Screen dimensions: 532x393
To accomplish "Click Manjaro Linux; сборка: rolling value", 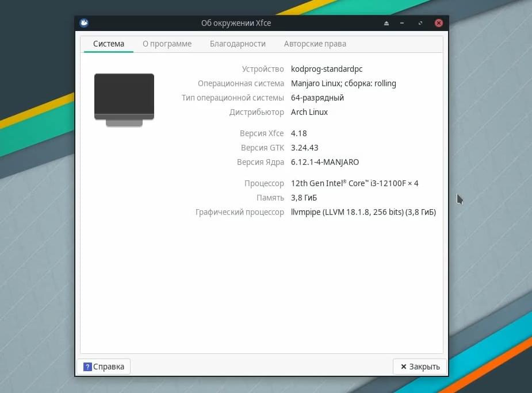I will [343, 83].
